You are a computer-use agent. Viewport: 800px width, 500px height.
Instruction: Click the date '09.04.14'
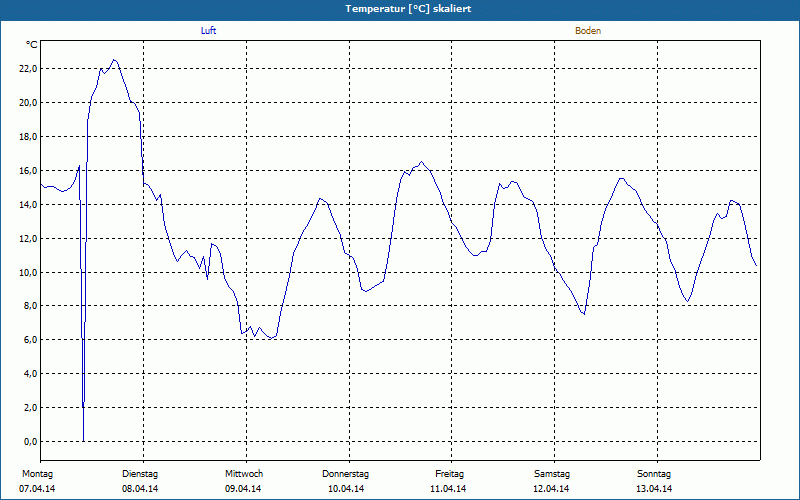point(243,489)
